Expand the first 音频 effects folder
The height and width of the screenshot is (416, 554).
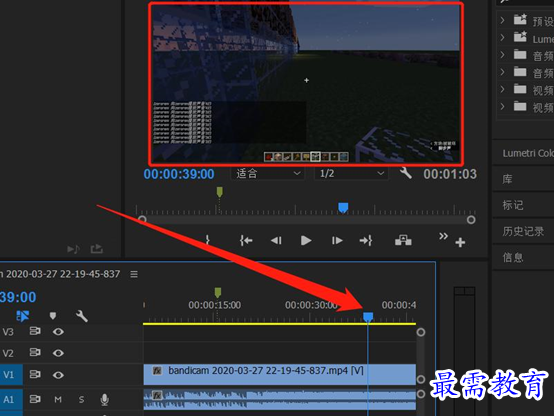(502, 55)
